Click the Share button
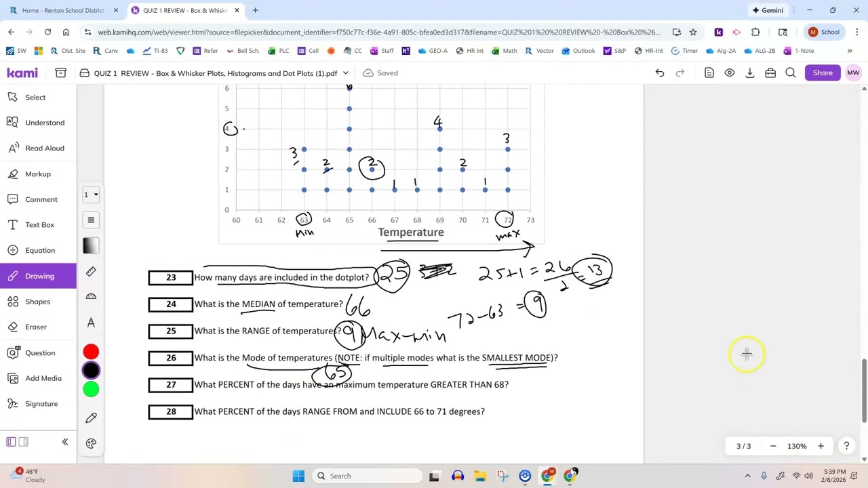Image resolution: width=868 pixels, height=488 pixels. (823, 73)
